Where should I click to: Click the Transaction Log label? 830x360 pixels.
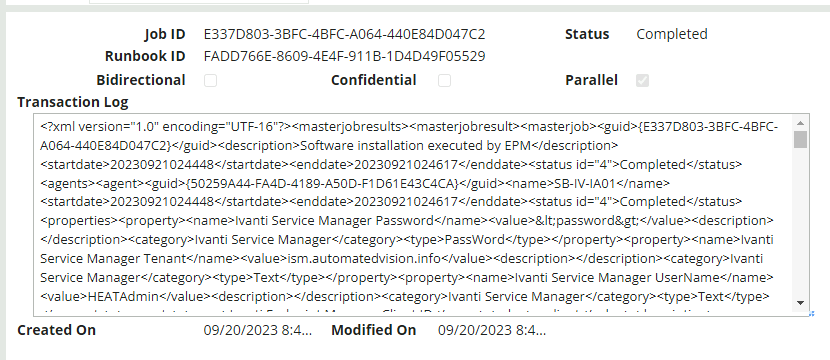(x=73, y=102)
